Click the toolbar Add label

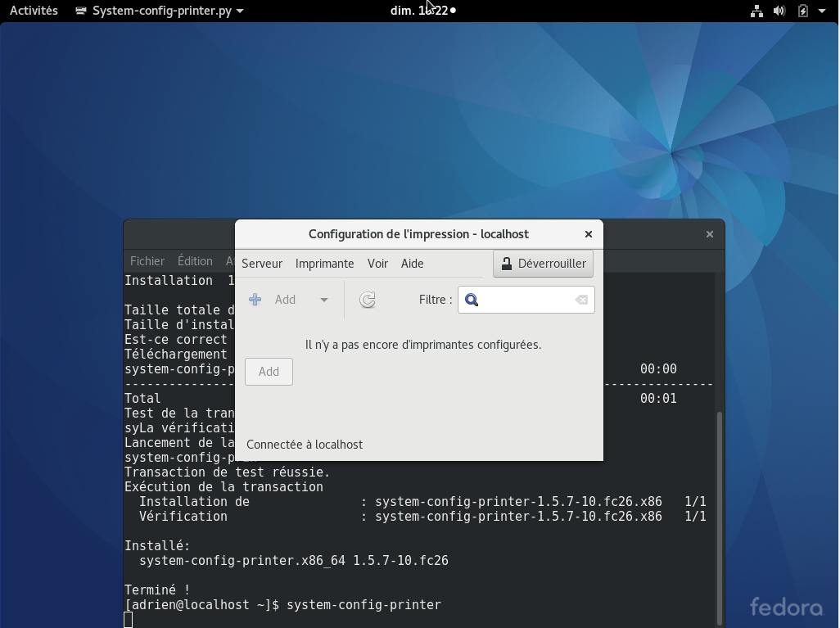[x=285, y=300]
